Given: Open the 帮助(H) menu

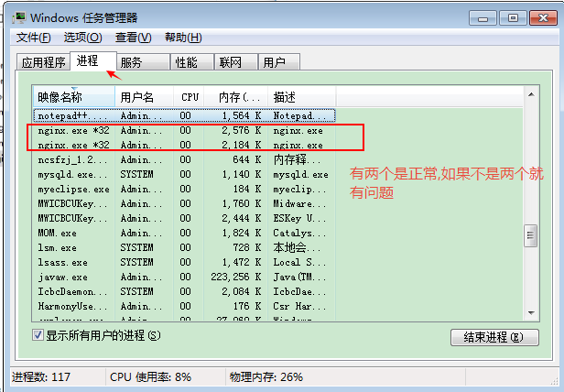Looking at the screenshot, I should click(183, 38).
